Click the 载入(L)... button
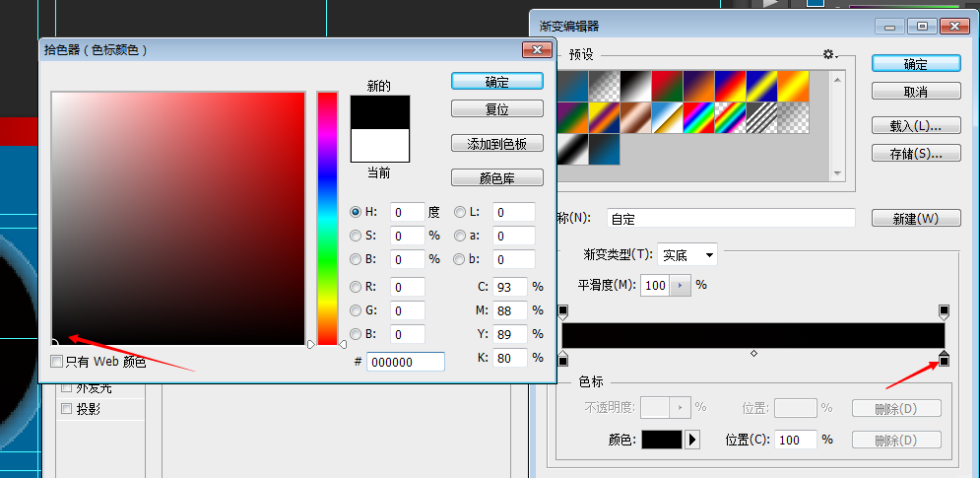Image resolution: width=980 pixels, height=478 pixels. (x=916, y=125)
